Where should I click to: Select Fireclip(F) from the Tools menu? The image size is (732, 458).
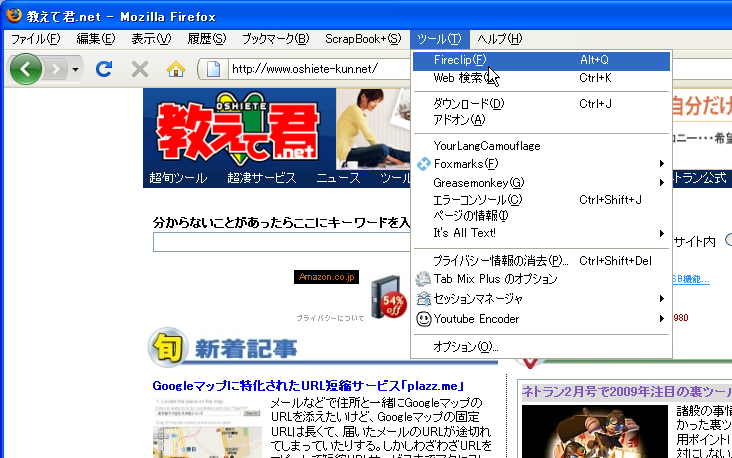click(542, 60)
